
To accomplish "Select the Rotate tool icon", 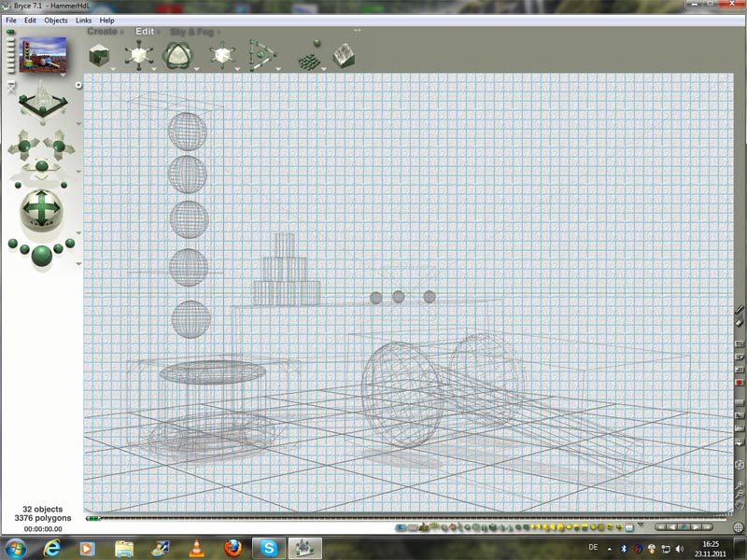I will [x=178, y=55].
